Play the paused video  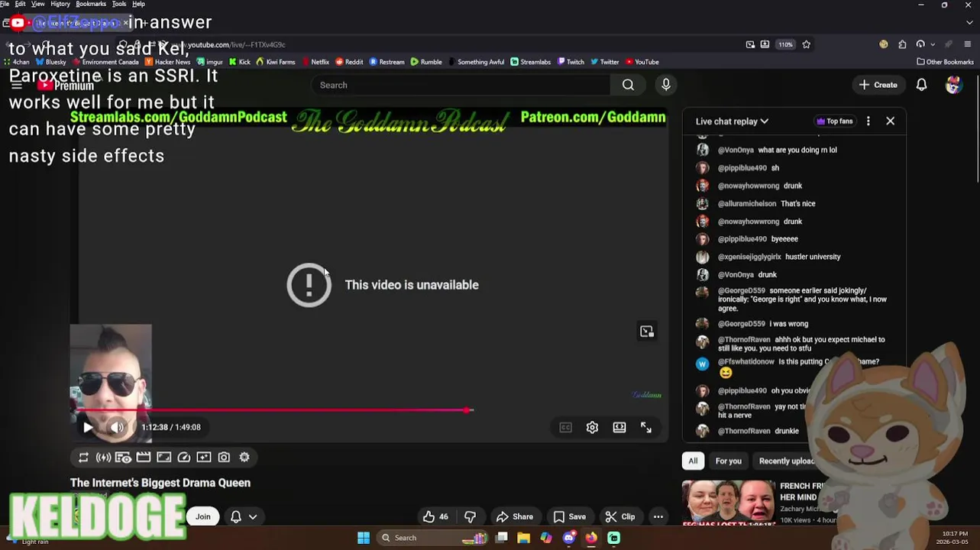(88, 428)
